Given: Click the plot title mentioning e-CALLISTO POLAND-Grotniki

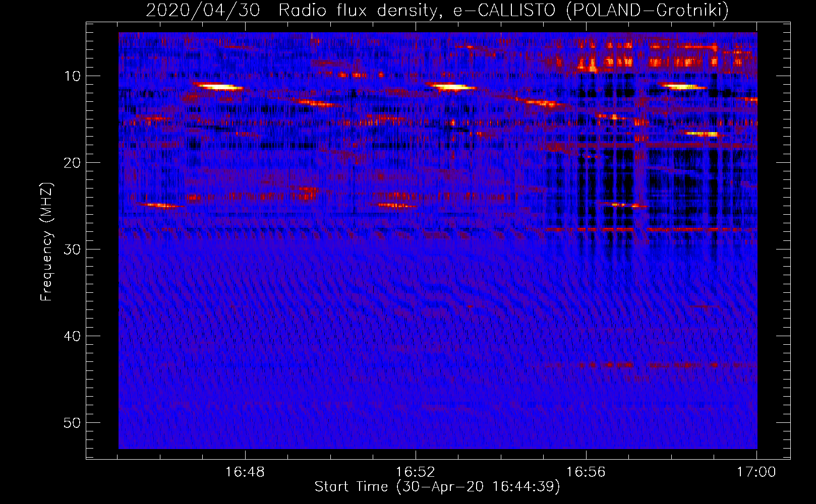Looking at the screenshot, I should (x=437, y=10).
